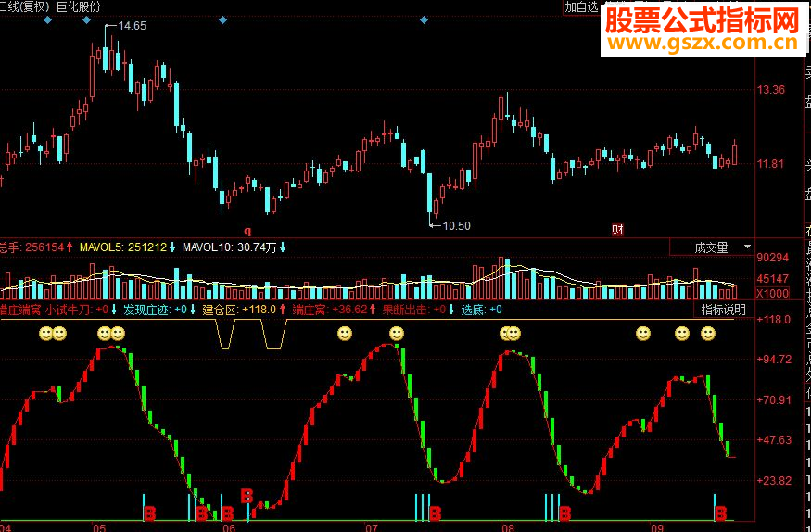Image resolution: width=811 pixels, height=532 pixels.
Task: Click the 总手: 256154 volume readout
Action: 35,247
